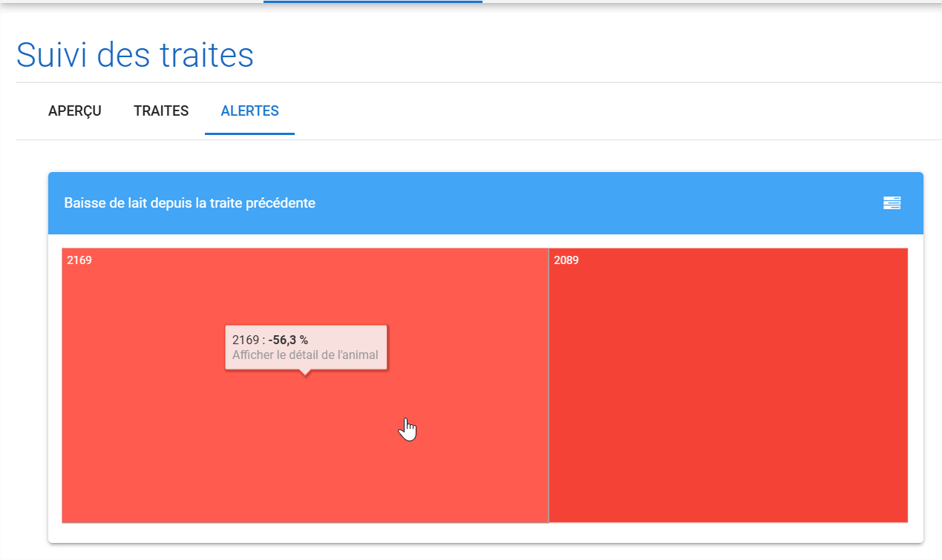Toggle the list view icon in card header
Viewport: 942px width, 560px height.
click(892, 203)
